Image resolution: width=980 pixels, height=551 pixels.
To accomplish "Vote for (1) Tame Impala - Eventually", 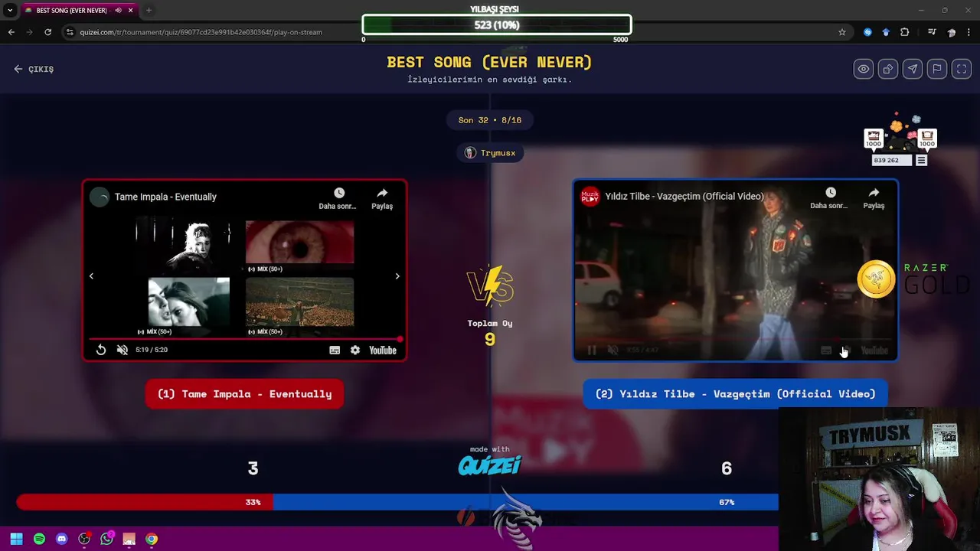I will point(244,394).
